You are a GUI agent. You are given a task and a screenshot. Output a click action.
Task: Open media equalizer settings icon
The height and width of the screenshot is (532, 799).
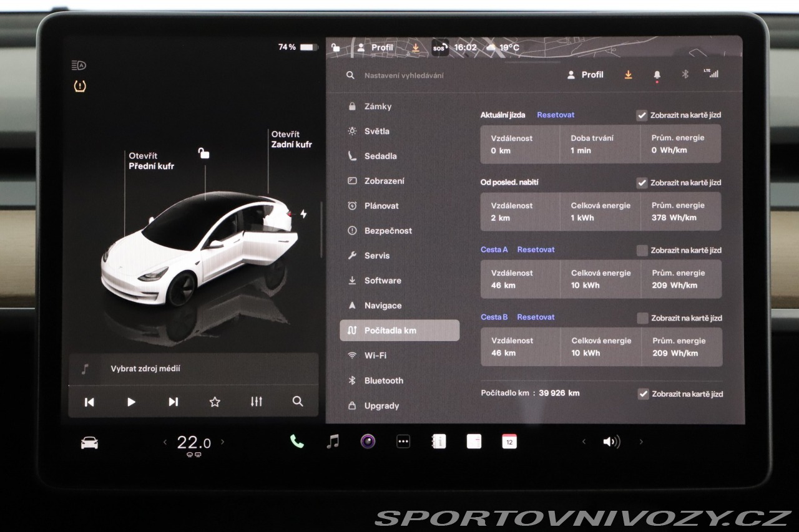[x=257, y=402]
